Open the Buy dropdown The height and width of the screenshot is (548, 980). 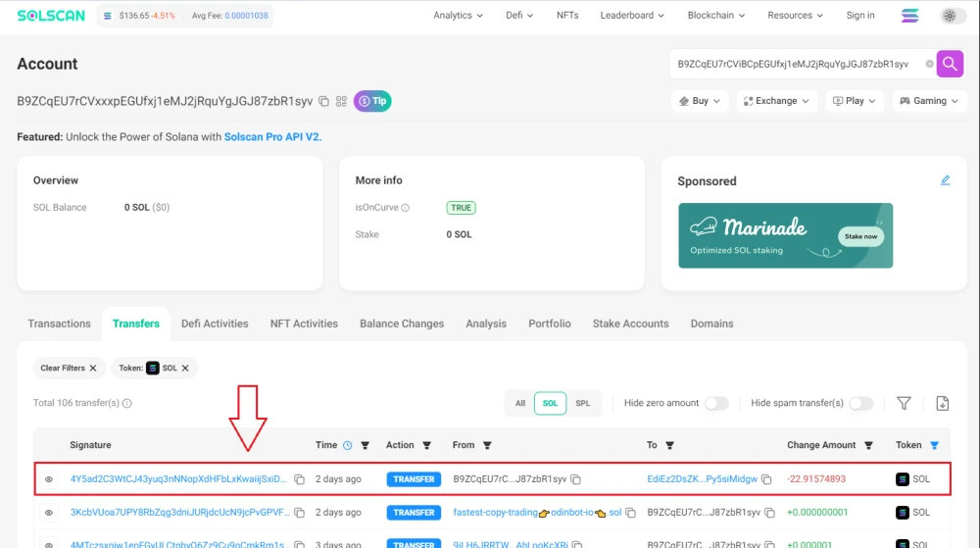tap(700, 101)
